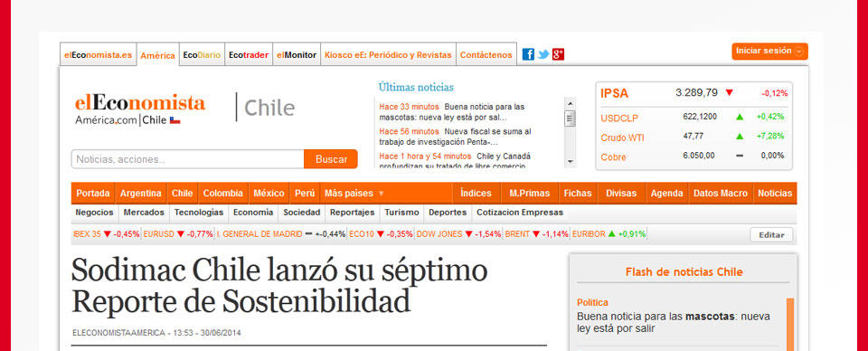Open the IPSA index link
The image size is (868, 351).
point(615,93)
